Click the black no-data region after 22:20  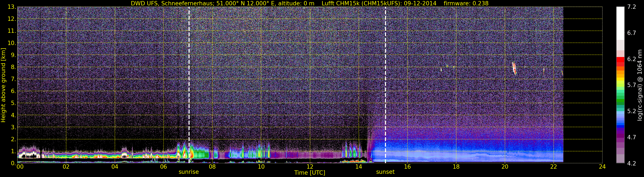(583, 85)
